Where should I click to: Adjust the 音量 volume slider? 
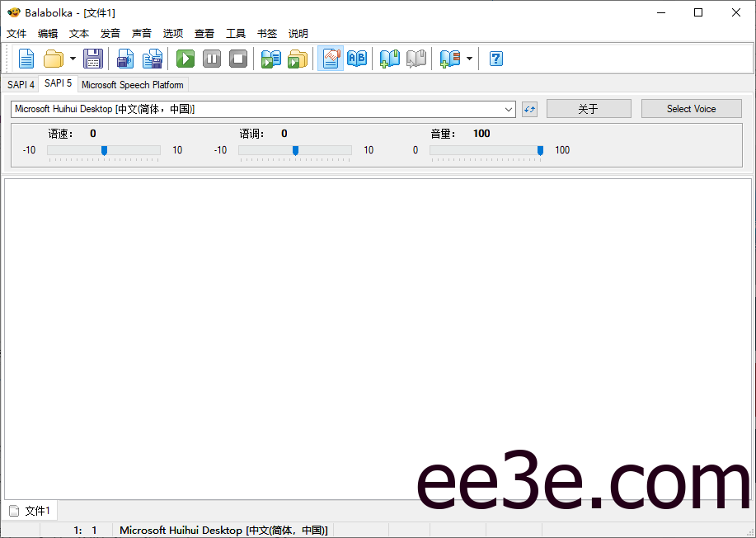point(540,150)
